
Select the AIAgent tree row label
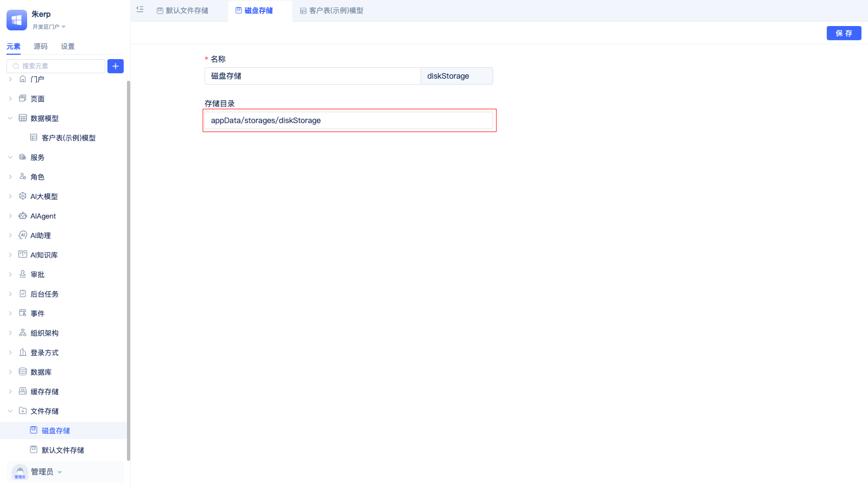[x=43, y=216]
